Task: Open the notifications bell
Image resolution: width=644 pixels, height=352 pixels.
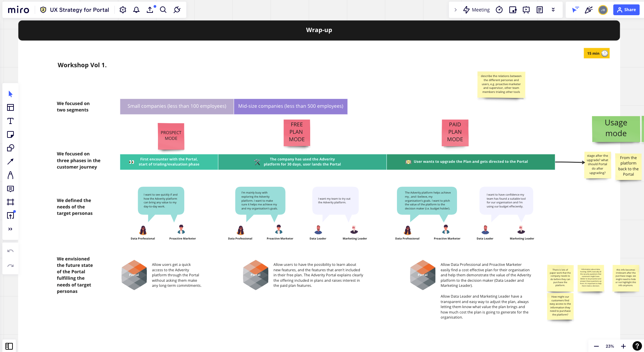Action: click(136, 10)
